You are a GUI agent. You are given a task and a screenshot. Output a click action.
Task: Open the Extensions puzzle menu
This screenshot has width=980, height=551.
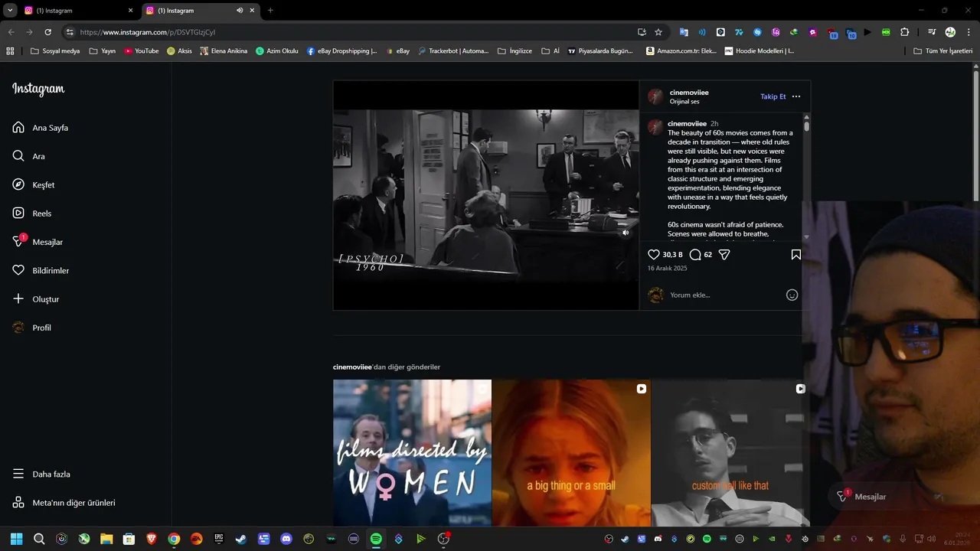pos(905,32)
